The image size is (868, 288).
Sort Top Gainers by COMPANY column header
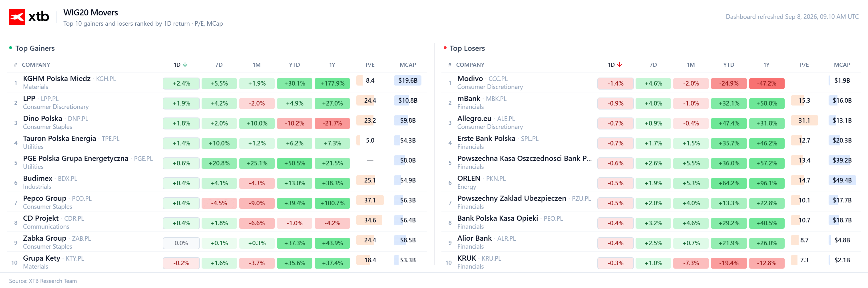[36, 65]
